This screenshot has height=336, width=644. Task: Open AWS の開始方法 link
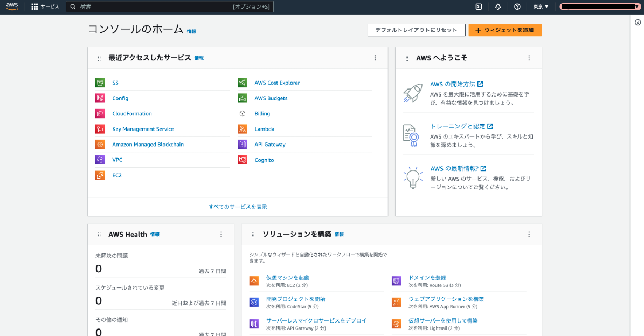pos(456,84)
